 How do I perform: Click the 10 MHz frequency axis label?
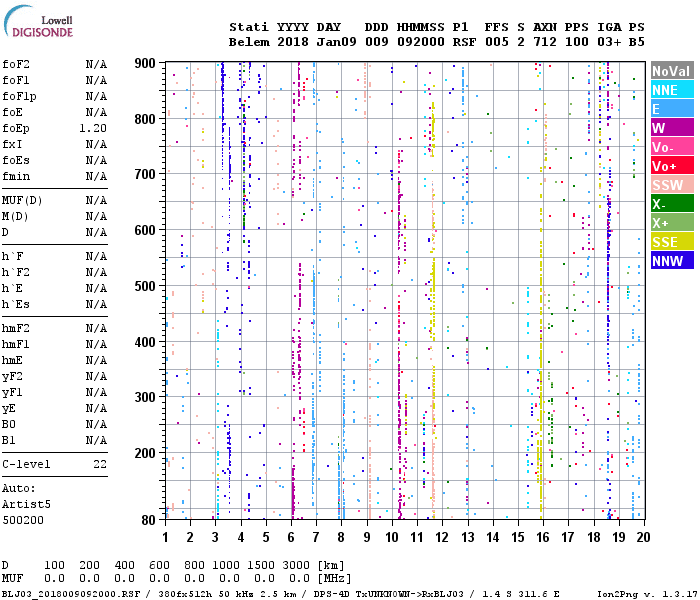(392, 538)
